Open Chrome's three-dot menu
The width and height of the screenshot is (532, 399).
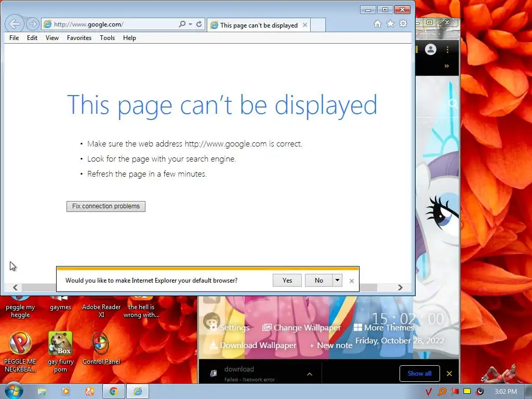tap(447, 49)
